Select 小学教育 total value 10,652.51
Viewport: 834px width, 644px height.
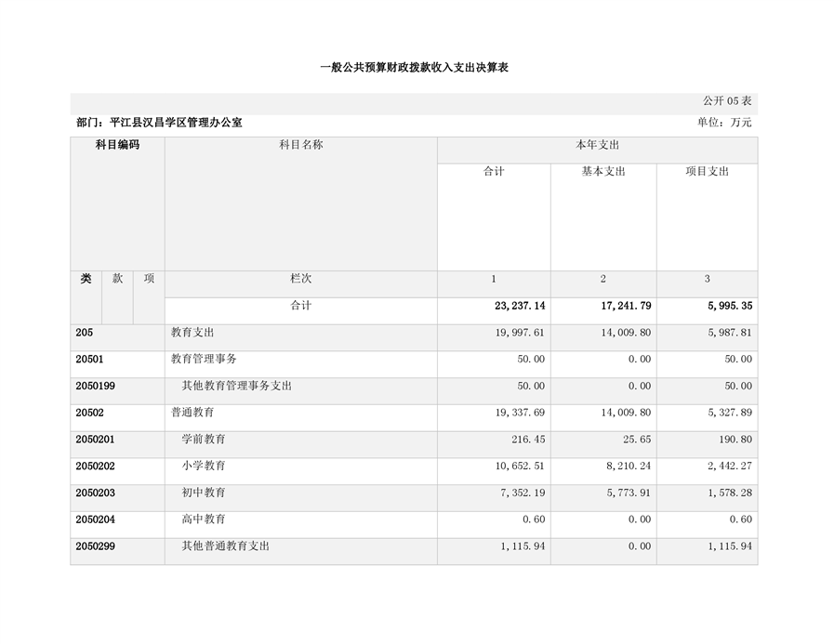(521, 466)
